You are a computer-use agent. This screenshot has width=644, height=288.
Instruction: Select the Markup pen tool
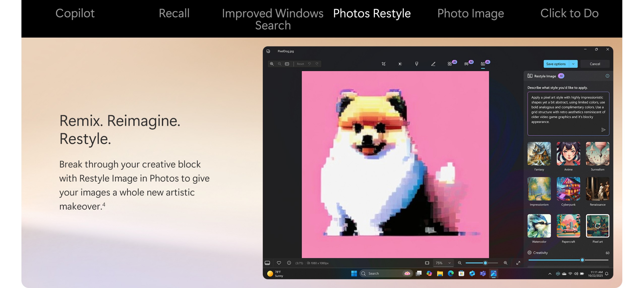click(433, 64)
